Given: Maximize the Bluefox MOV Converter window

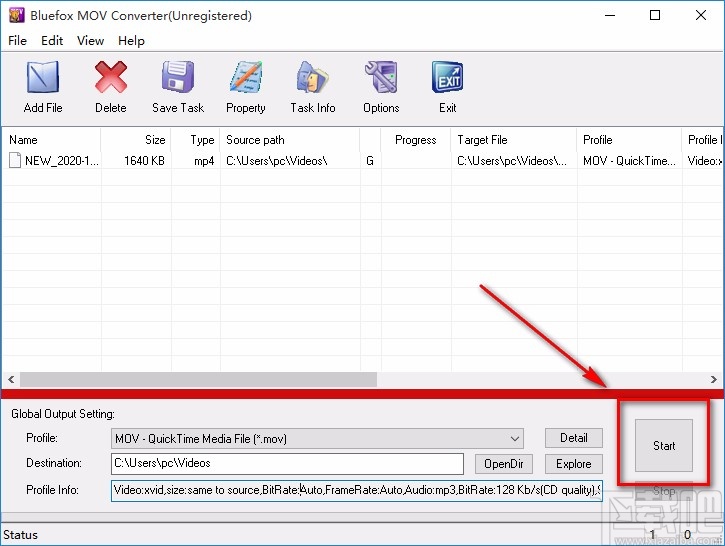Looking at the screenshot, I should point(655,15).
